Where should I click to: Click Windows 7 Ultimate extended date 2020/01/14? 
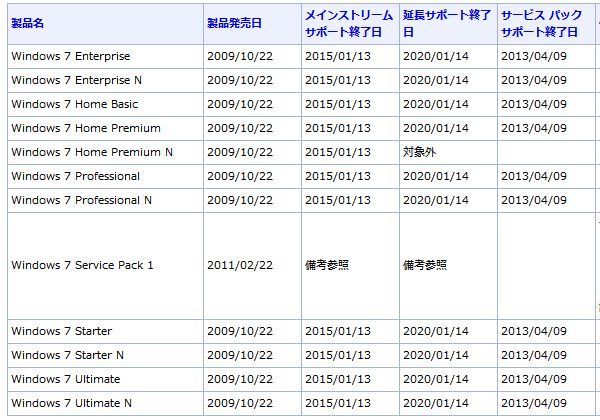point(436,379)
